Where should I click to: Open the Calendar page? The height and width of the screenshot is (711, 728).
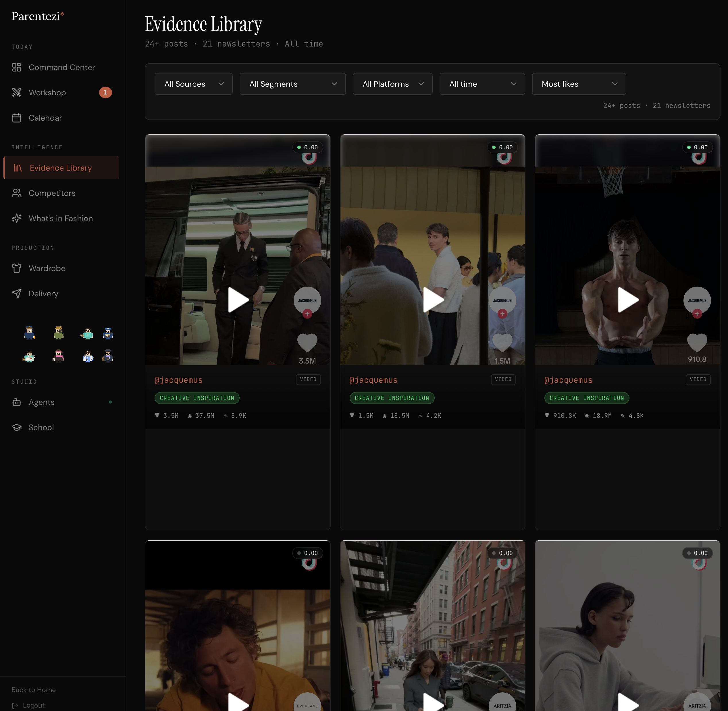[x=61, y=118]
